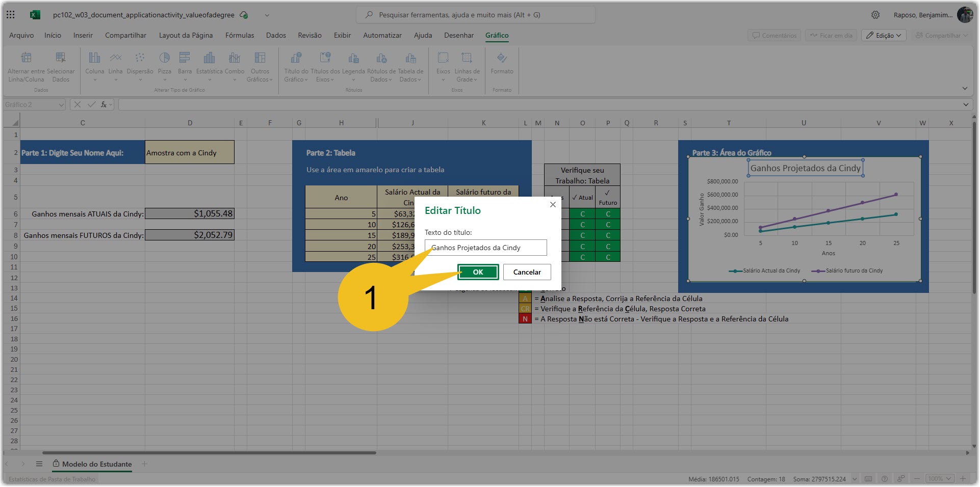Switch to the Fórmulas tab
Screen dimensions: 980x487
click(240, 35)
